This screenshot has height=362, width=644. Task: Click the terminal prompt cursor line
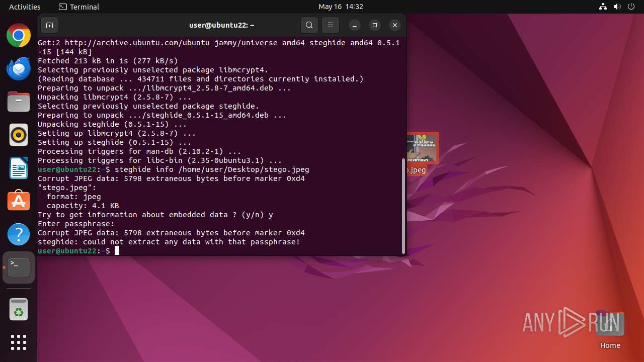click(78, 251)
